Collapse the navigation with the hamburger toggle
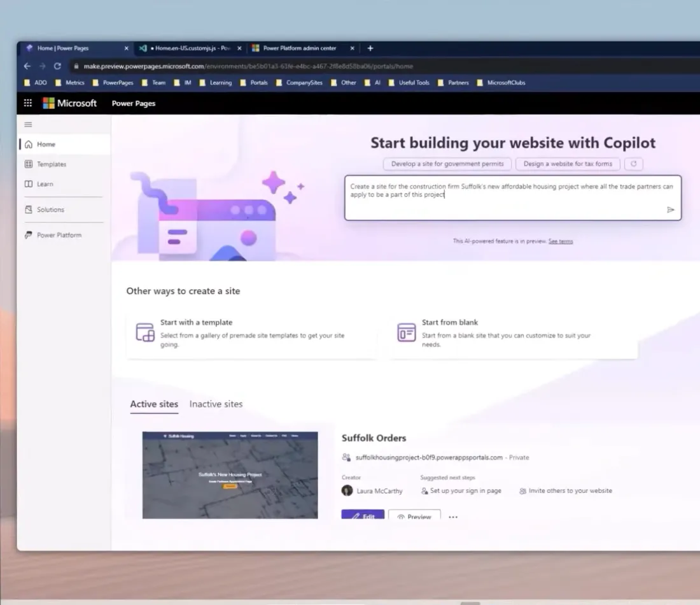The height and width of the screenshot is (605, 700). coord(27,124)
